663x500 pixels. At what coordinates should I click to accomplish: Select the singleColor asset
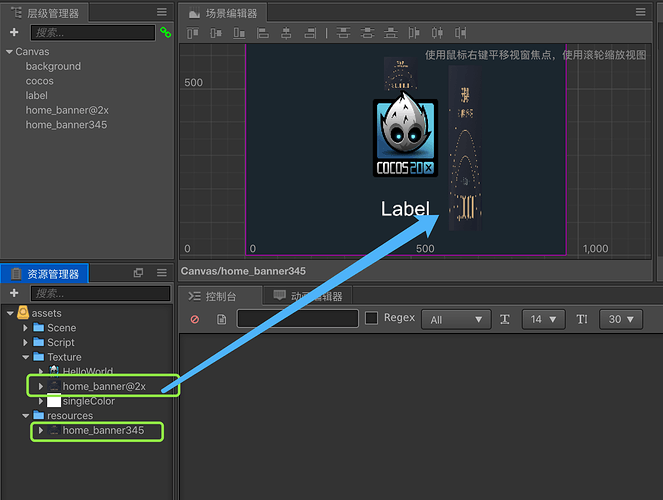pos(89,401)
